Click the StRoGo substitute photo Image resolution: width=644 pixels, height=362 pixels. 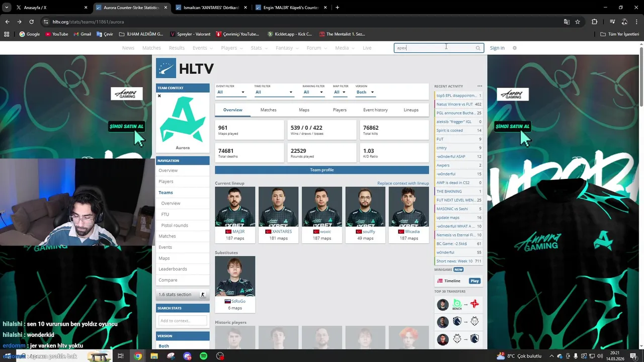point(235,276)
